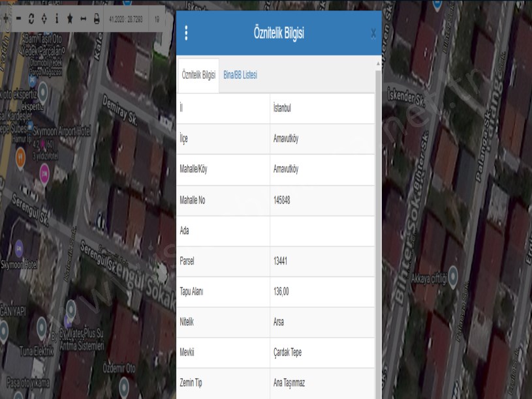Close the Öznitelik Bilgisi dialog

point(373,34)
